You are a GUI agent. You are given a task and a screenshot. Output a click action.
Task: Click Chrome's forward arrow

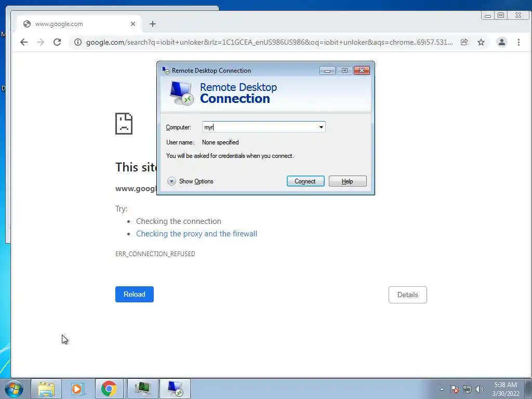[41, 42]
